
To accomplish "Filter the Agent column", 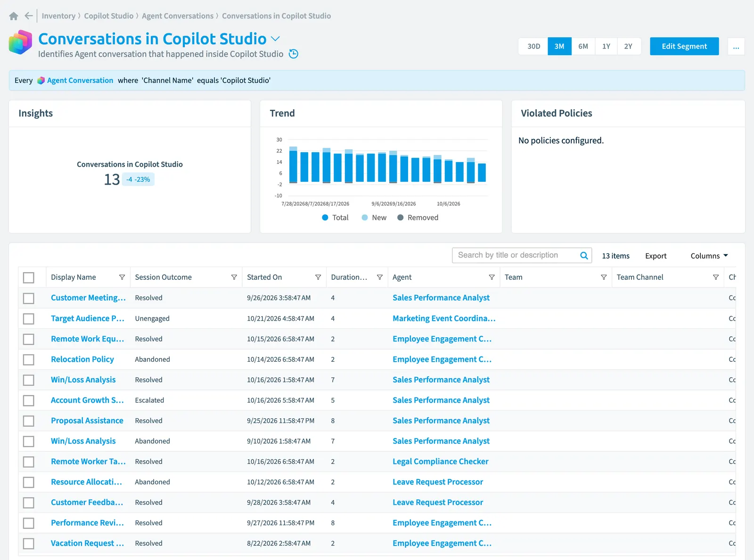I will click(x=492, y=277).
